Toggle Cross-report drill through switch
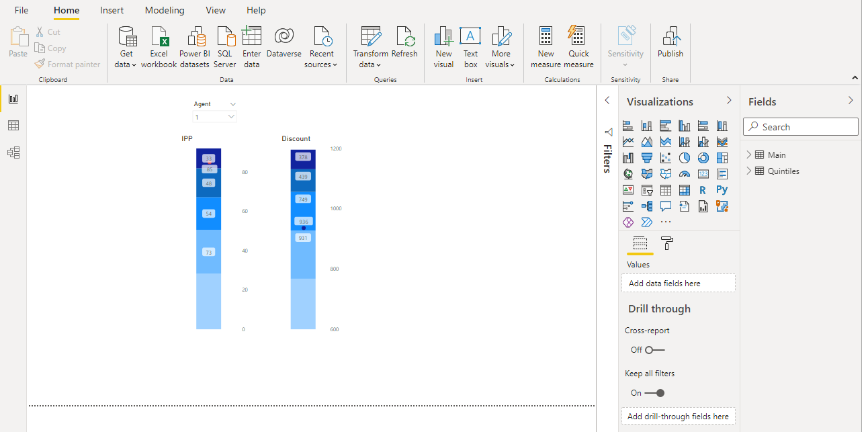Viewport: 868px width, 432px height. tap(654, 350)
